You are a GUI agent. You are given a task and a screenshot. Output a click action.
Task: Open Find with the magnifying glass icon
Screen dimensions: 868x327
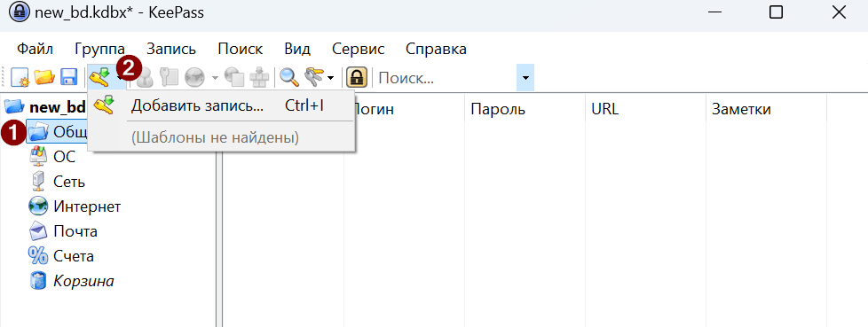click(289, 78)
